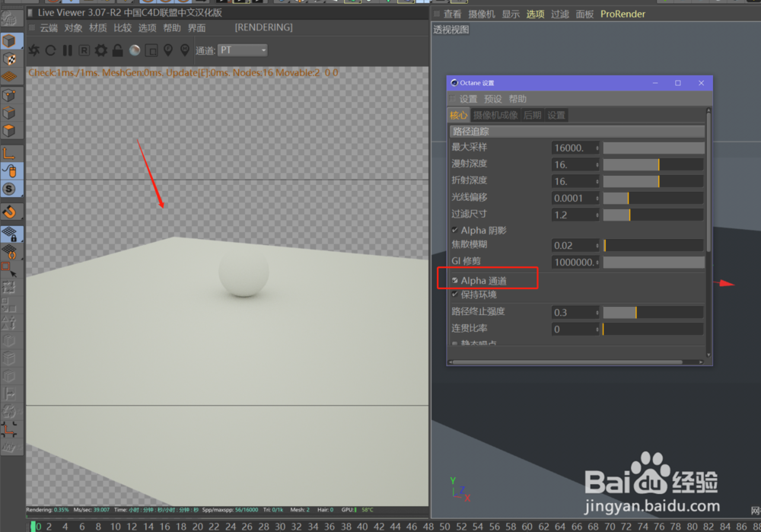The image size is (761, 532).
Task: Adjust the 过滤尺寸 slider
Action: 653,215
